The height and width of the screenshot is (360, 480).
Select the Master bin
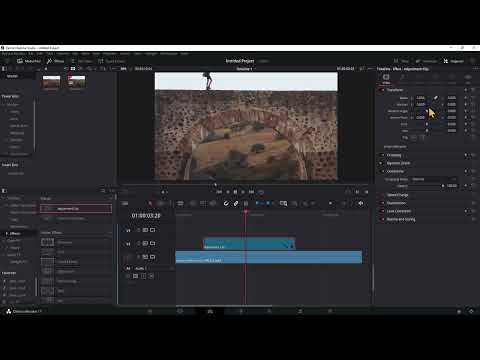click(x=12, y=76)
